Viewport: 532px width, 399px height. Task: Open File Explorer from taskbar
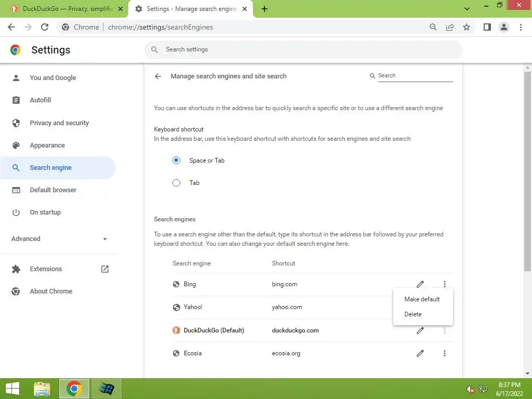pyautogui.click(x=43, y=389)
